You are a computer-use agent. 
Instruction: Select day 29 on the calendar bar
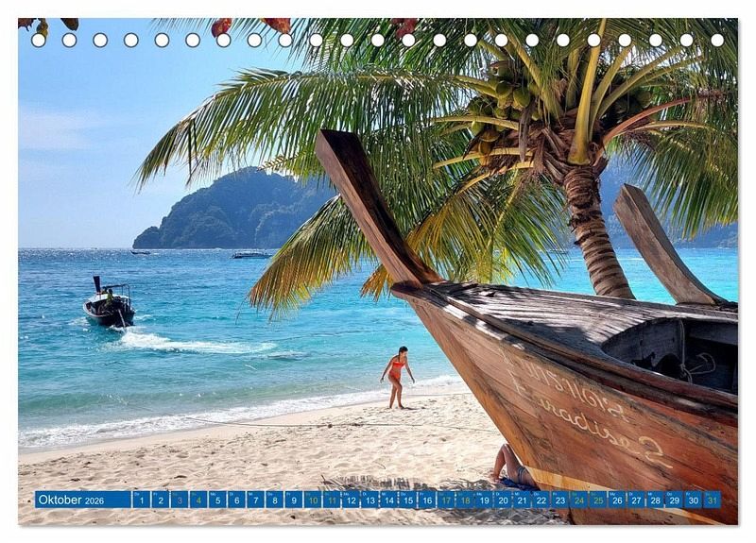(x=674, y=500)
